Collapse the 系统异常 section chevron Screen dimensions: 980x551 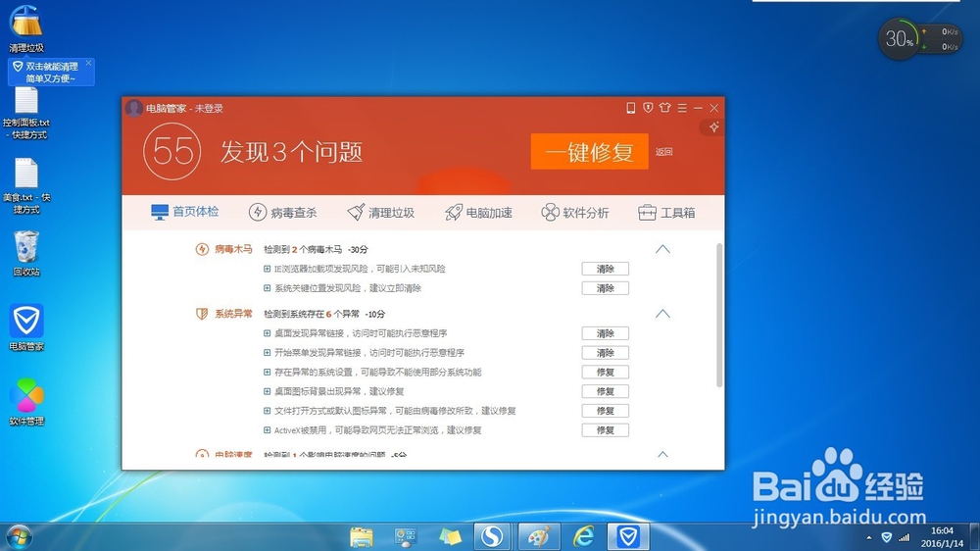[662, 314]
